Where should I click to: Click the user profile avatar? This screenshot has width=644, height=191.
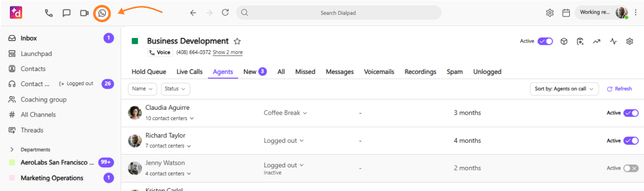click(x=622, y=13)
